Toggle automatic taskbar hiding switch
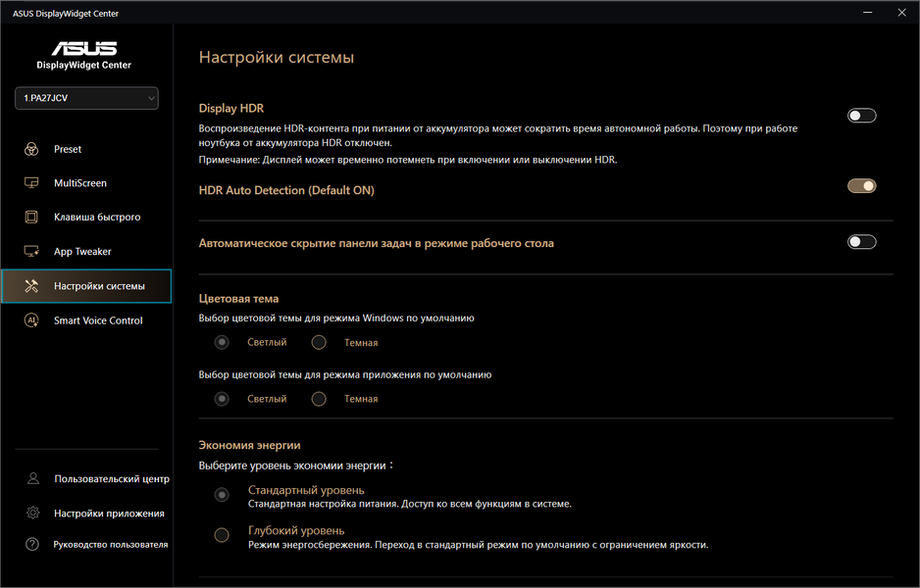 pos(861,242)
